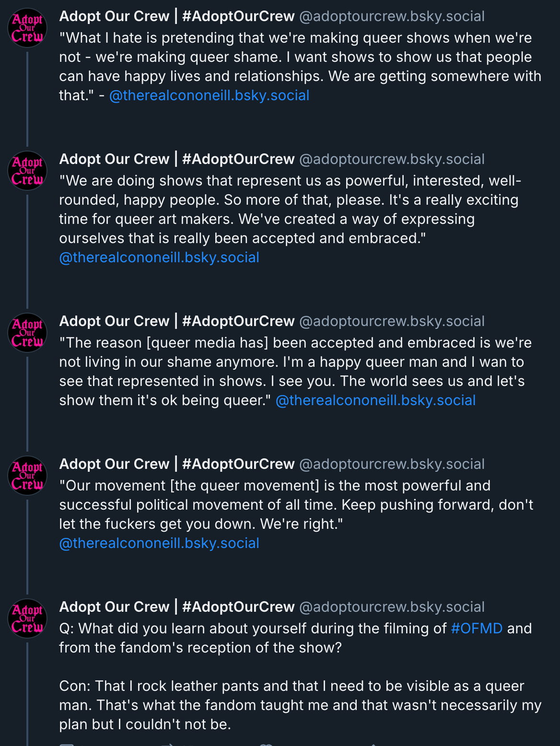Open avatar next to "We are doing shows" post
This screenshot has width=560, height=746.
click(27, 171)
